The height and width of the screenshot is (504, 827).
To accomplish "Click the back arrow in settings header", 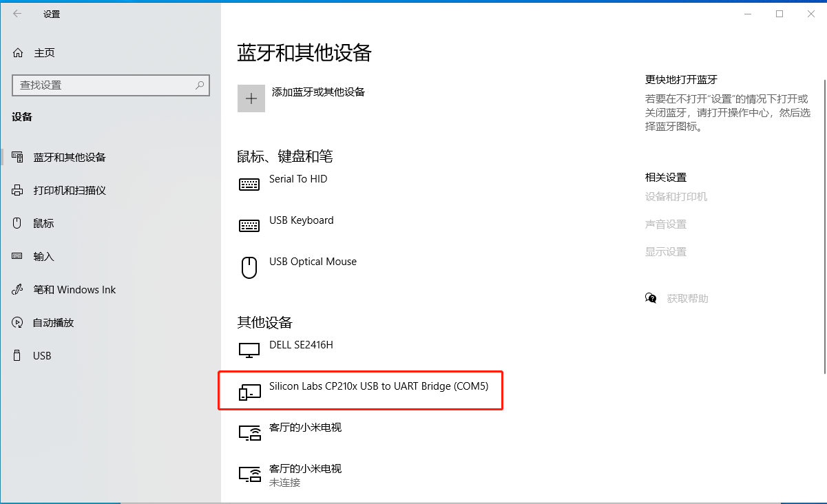I will point(17,14).
